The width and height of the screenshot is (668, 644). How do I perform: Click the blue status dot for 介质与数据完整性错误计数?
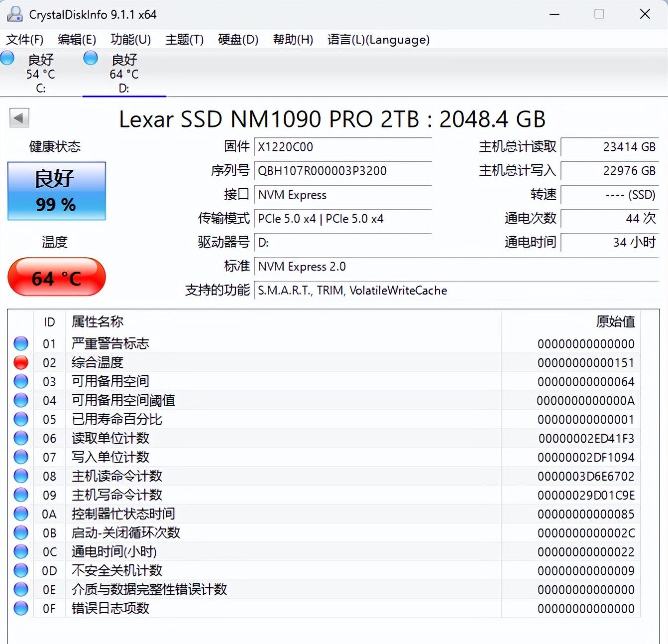[x=21, y=589]
